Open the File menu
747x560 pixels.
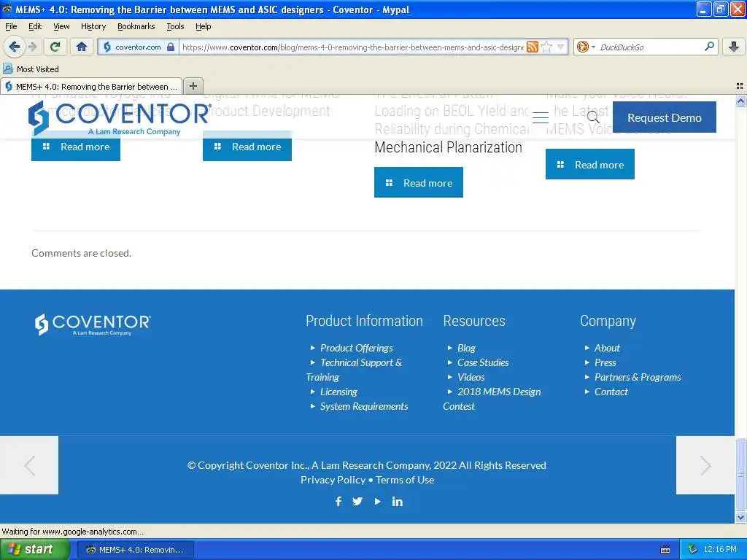click(11, 26)
